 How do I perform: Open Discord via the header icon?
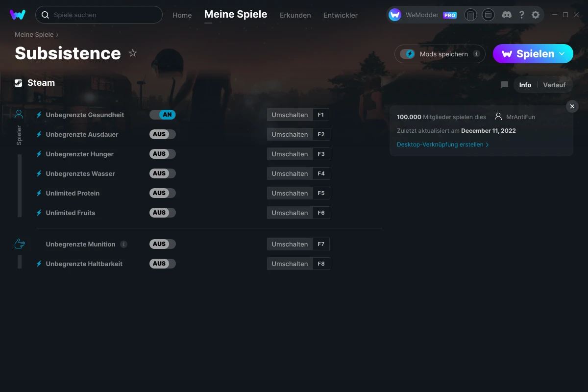(507, 15)
